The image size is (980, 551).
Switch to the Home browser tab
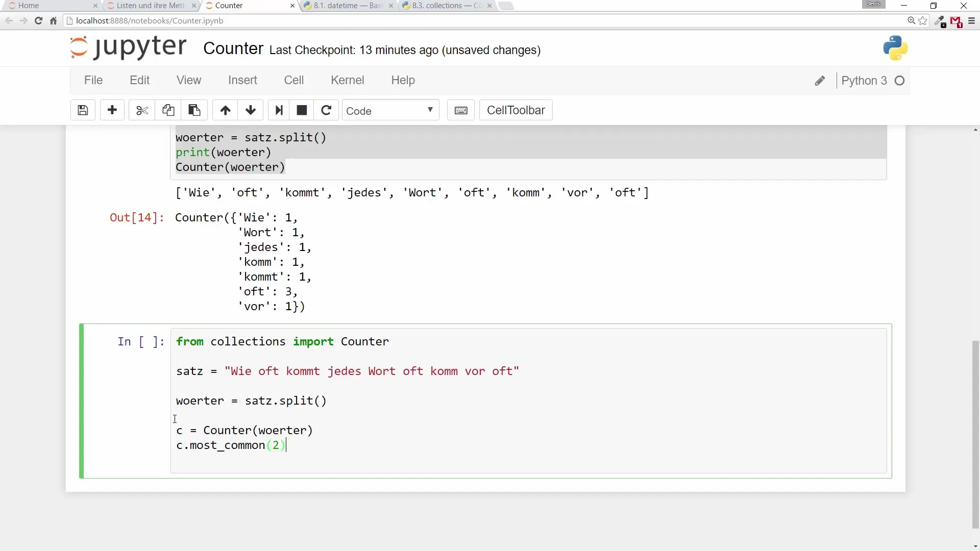click(50, 6)
